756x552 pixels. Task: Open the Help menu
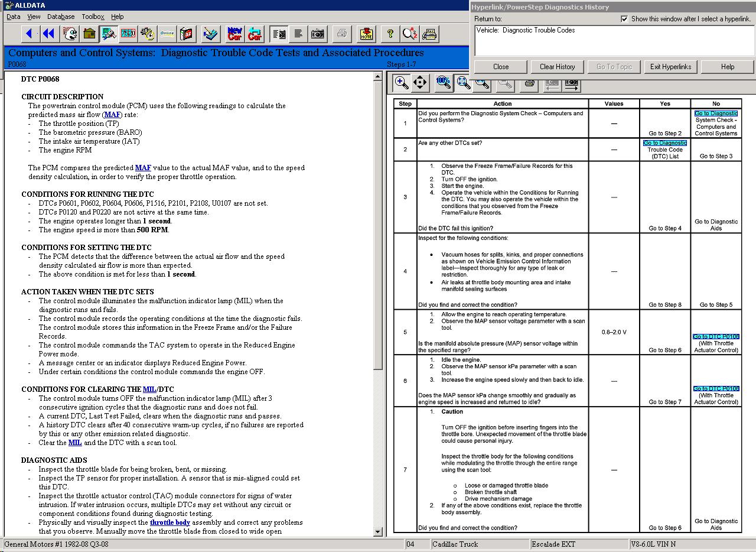coord(118,17)
